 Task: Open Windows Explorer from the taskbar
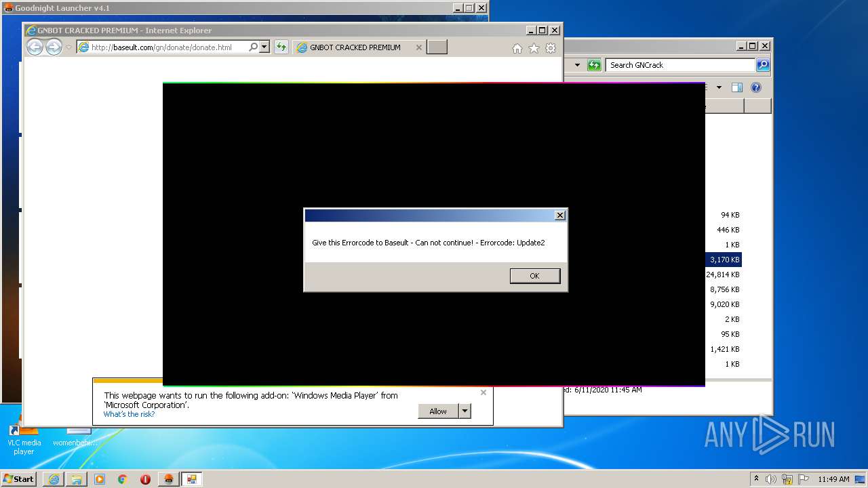coord(77,479)
